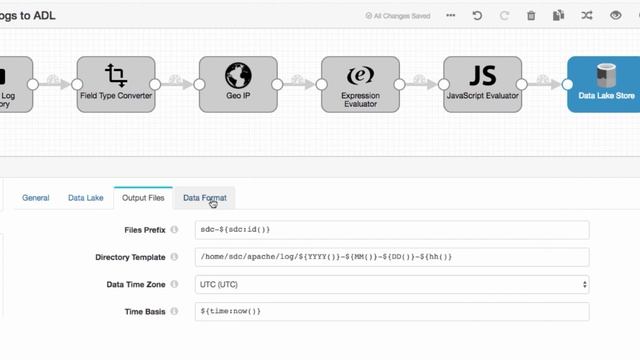The height and width of the screenshot is (360, 640).
Task: Click Geo IP input connector circle
Action: click(199, 84)
